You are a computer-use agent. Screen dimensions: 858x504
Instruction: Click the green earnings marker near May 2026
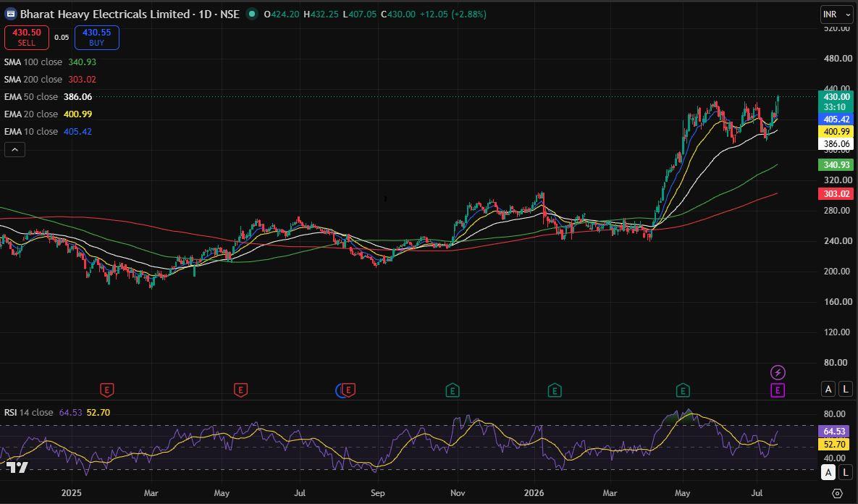682,390
